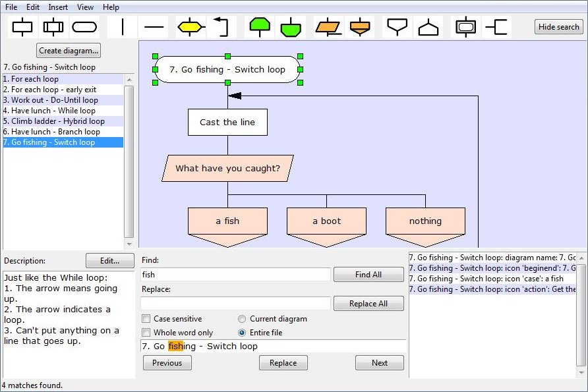Select the yellow hexagon If icon

pos(190,27)
